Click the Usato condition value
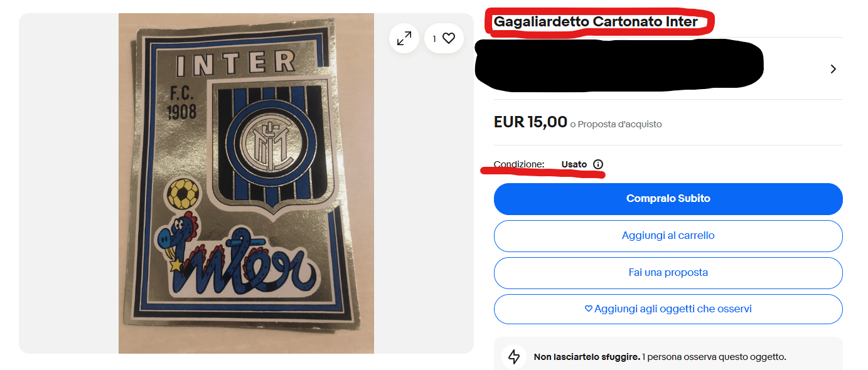The width and height of the screenshot is (868, 370). [x=574, y=164]
